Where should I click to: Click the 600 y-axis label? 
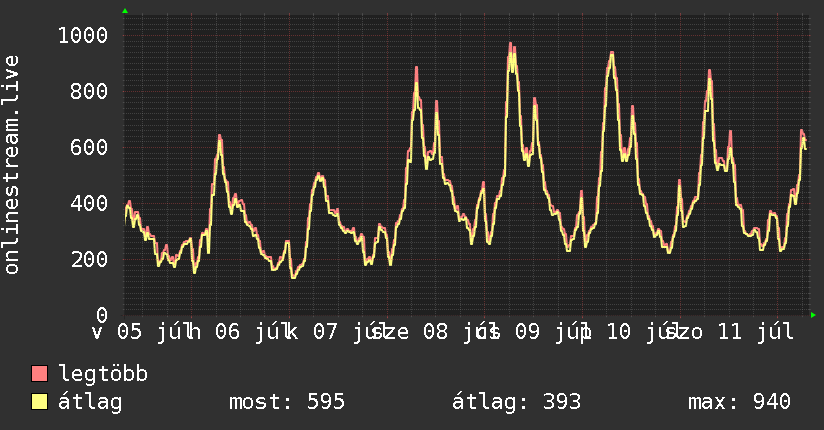pyautogui.click(x=89, y=147)
